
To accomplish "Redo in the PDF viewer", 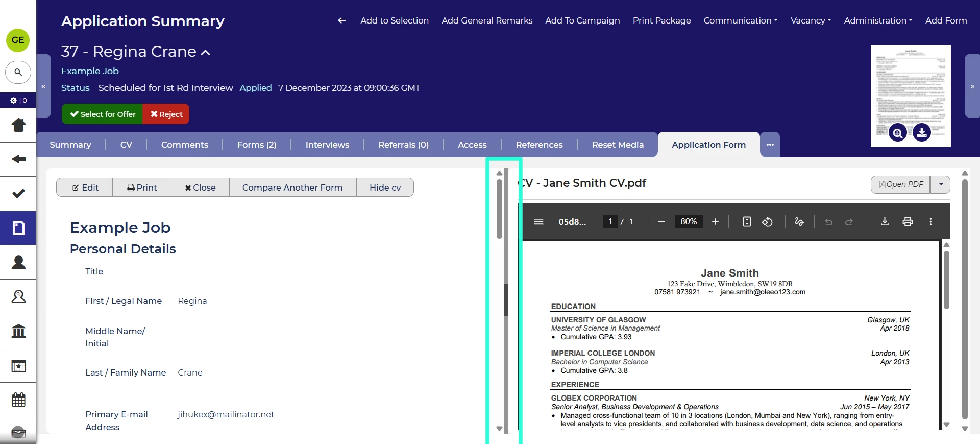I will coord(849,222).
